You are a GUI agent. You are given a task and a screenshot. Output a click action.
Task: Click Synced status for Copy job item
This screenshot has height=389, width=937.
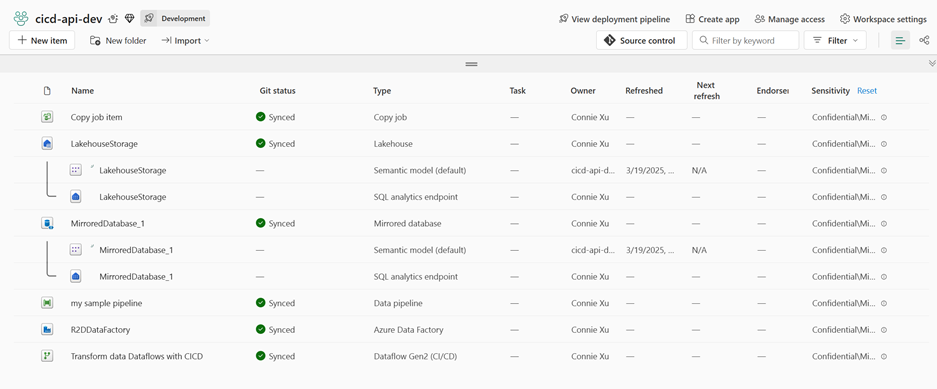click(x=275, y=117)
